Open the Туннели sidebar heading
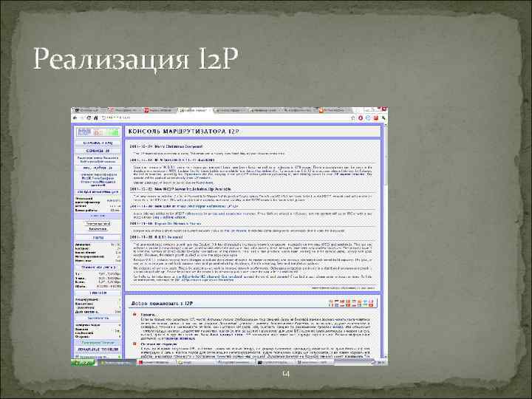This screenshot has height=399, width=532. (x=98, y=293)
